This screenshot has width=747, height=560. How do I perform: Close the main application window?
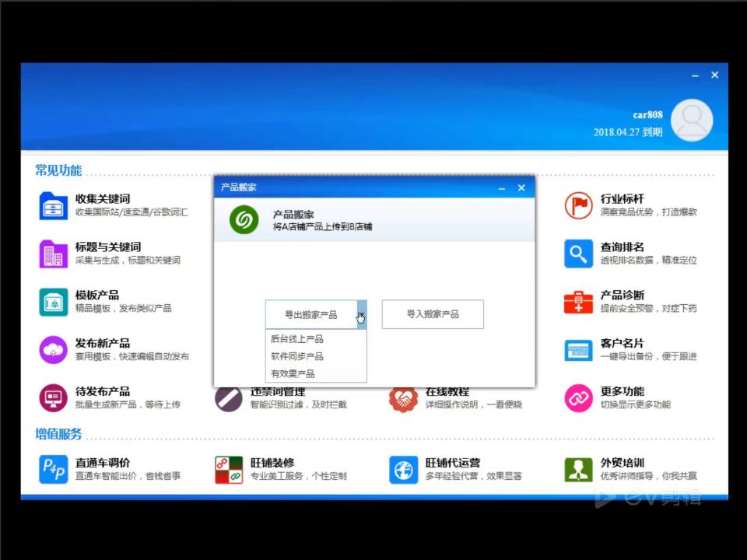coord(714,75)
